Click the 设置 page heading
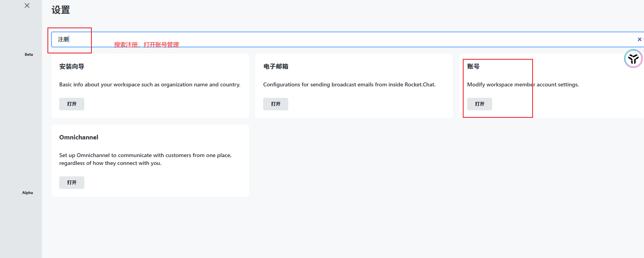Image resolution: width=644 pixels, height=258 pixels. pyautogui.click(x=61, y=10)
